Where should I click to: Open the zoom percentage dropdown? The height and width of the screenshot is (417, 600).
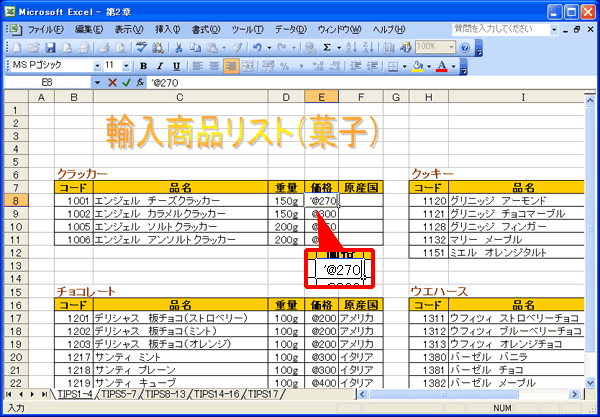[x=452, y=47]
